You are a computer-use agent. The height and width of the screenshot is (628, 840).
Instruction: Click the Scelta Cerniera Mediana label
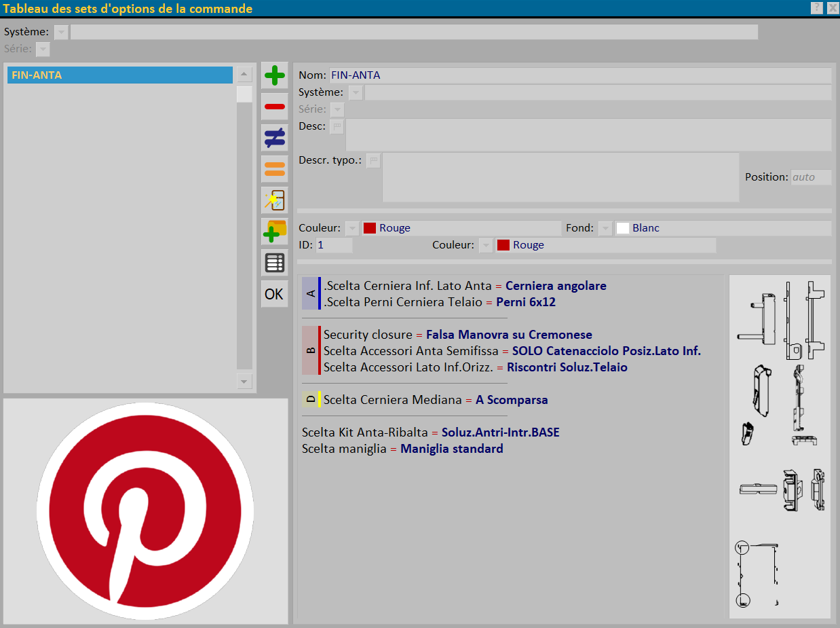pyautogui.click(x=393, y=400)
